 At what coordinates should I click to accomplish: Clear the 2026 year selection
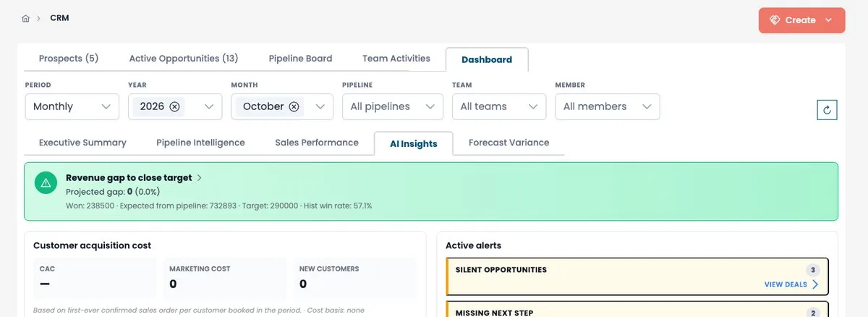click(x=174, y=106)
